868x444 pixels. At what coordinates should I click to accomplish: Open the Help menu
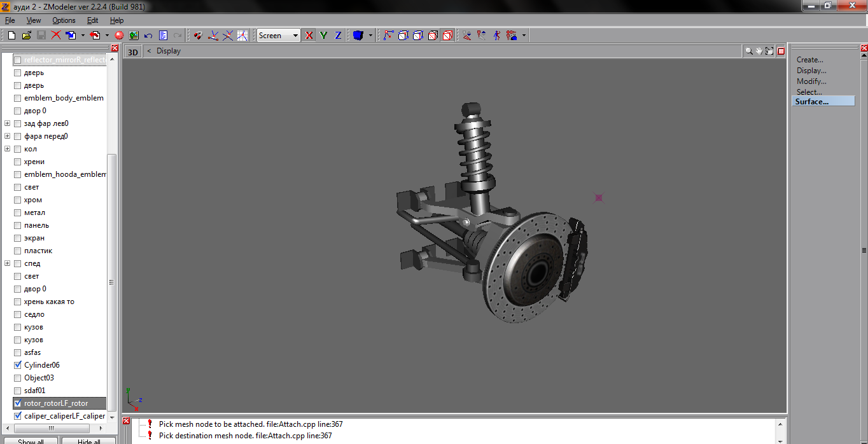tap(116, 20)
